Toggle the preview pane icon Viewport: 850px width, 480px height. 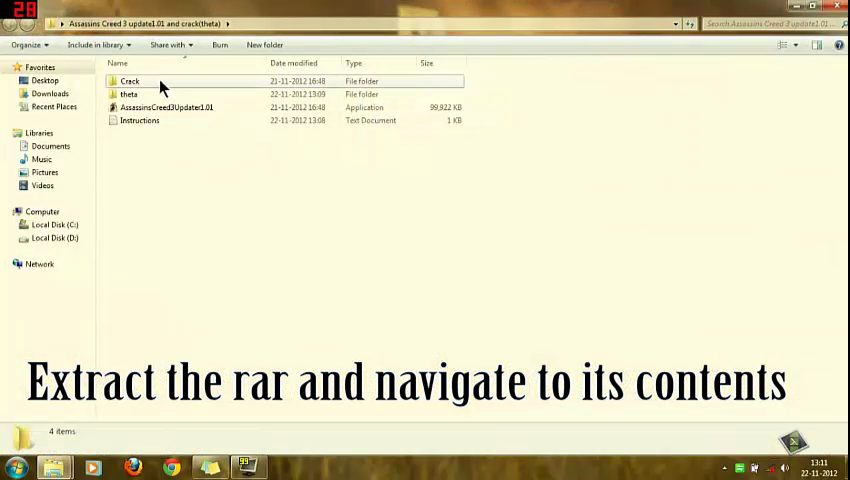pyautogui.click(x=817, y=45)
